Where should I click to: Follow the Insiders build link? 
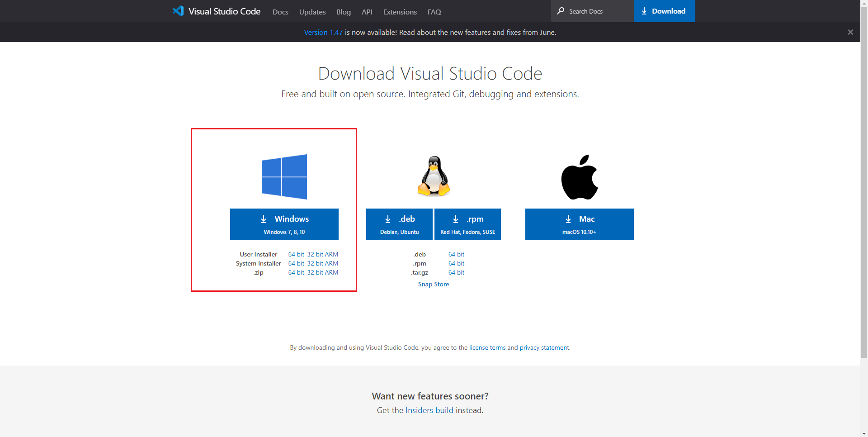pyautogui.click(x=429, y=410)
